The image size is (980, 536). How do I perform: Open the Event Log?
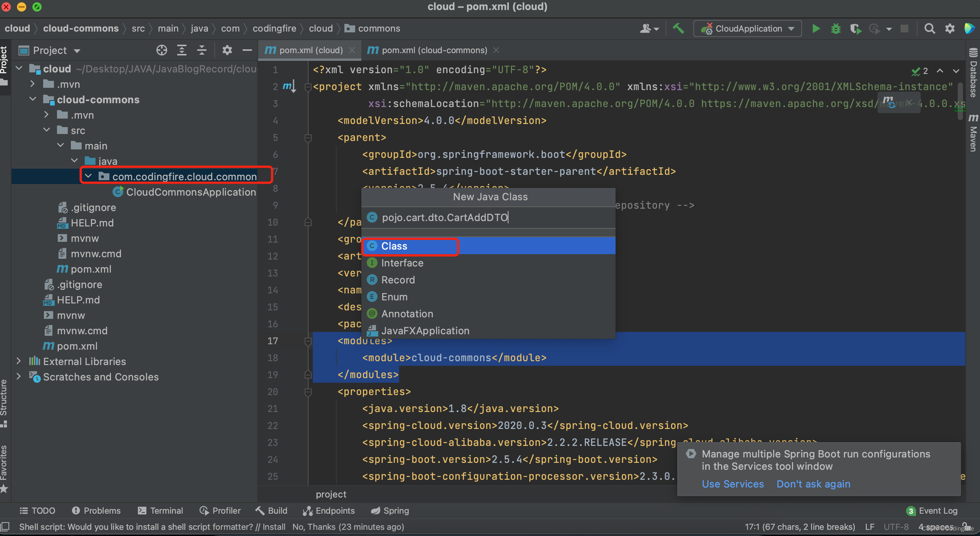932,511
